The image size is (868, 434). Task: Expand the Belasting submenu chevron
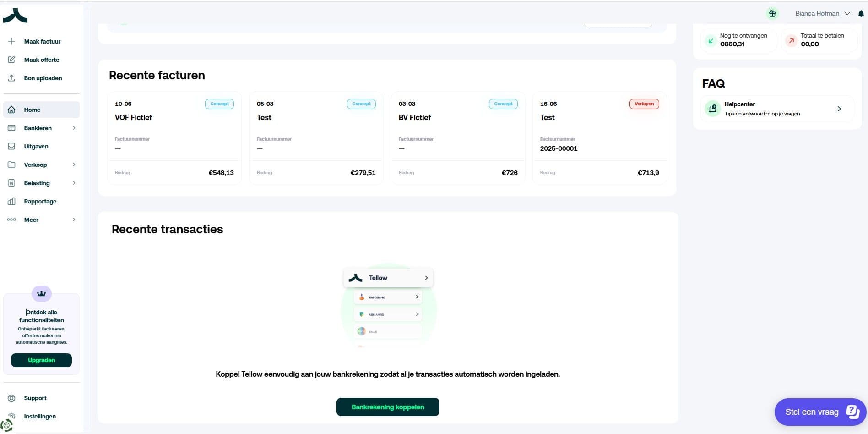pos(74,183)
